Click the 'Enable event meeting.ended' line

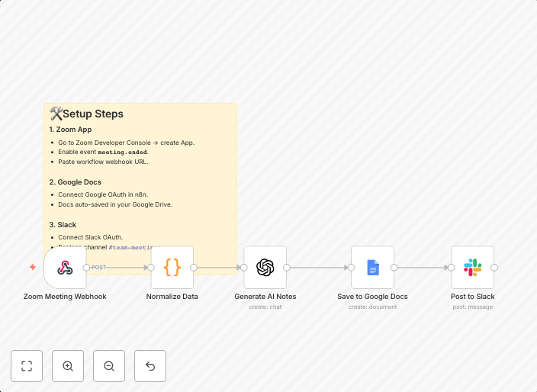point(103,152)
